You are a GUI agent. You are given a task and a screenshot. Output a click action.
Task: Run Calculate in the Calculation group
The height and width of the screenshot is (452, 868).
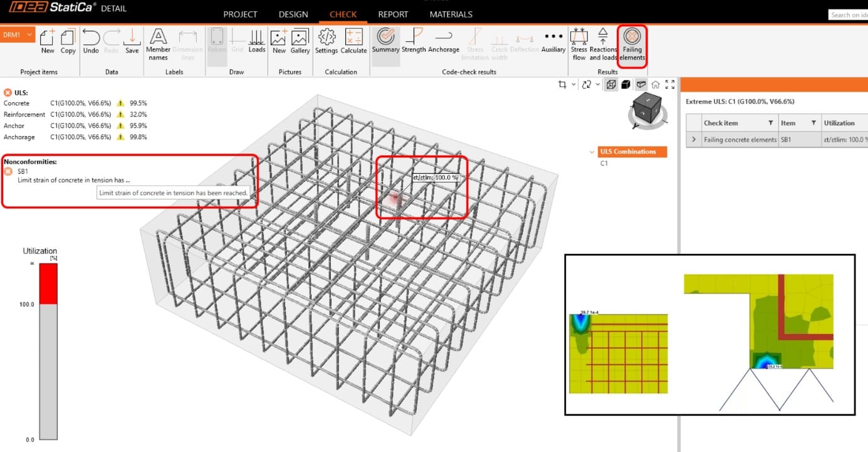tap(353, 43)
